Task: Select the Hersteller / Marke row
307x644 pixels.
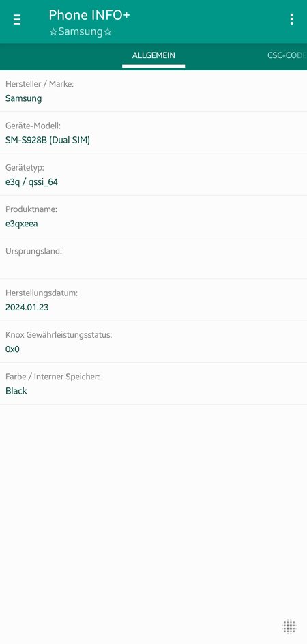Action: pos(153,91)
